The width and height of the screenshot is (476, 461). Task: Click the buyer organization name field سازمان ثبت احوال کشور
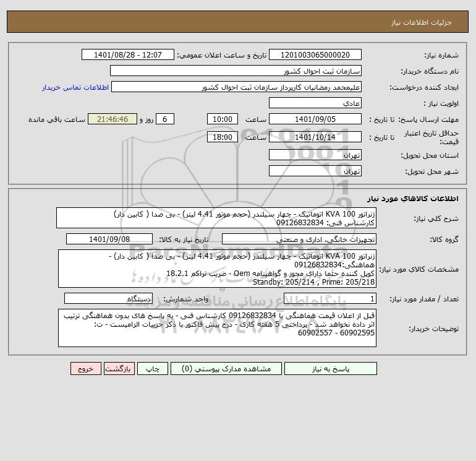236,71
